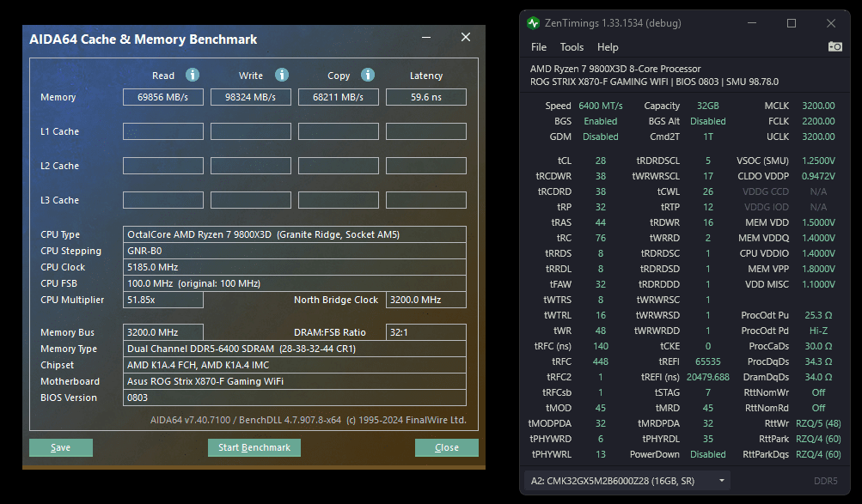The image size is (862, 504).
Task: Click the tCL value 28
Action: click(x=601, y=161)
